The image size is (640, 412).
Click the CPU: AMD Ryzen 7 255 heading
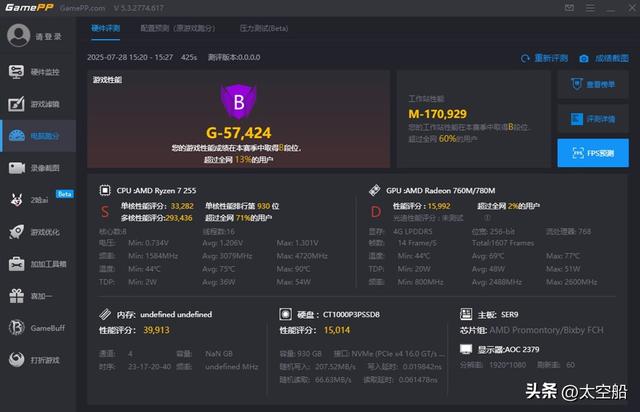pyautogui.click(x=156, y=190)
